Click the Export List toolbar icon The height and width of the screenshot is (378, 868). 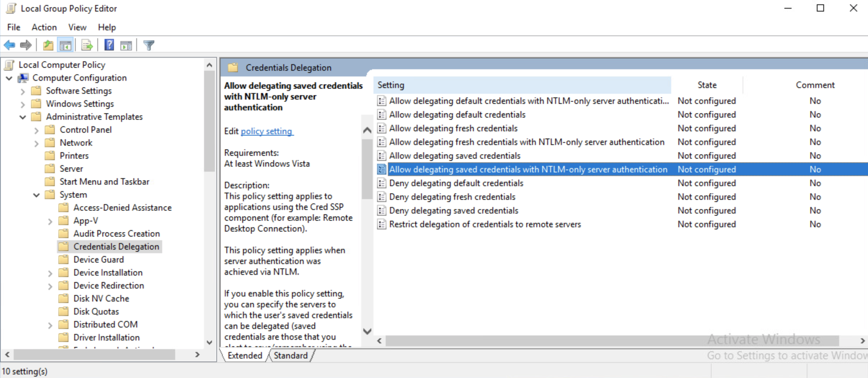87,45
